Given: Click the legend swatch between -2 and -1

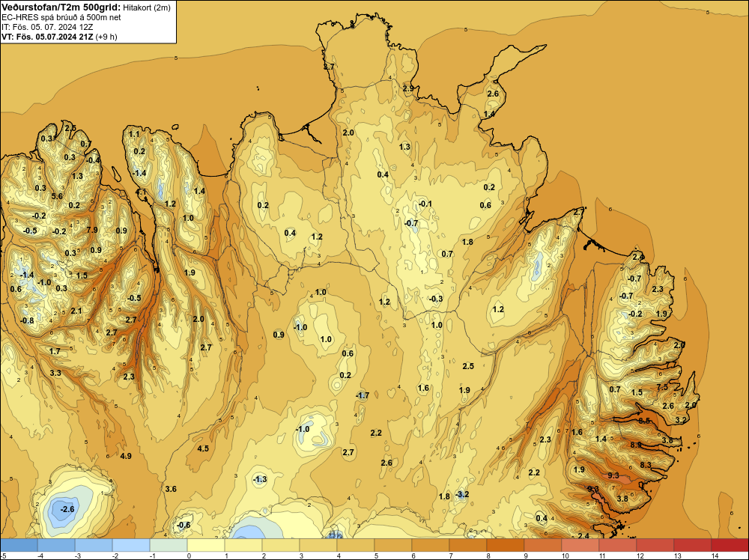Looking at the screenshot, I should pyautogui.click(x=131, y=545).
